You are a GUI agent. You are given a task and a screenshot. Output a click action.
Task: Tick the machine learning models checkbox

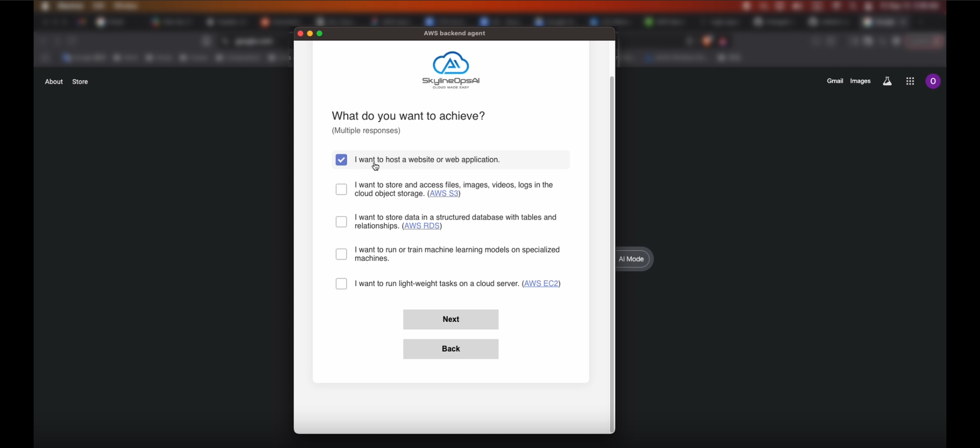point(341,254)
